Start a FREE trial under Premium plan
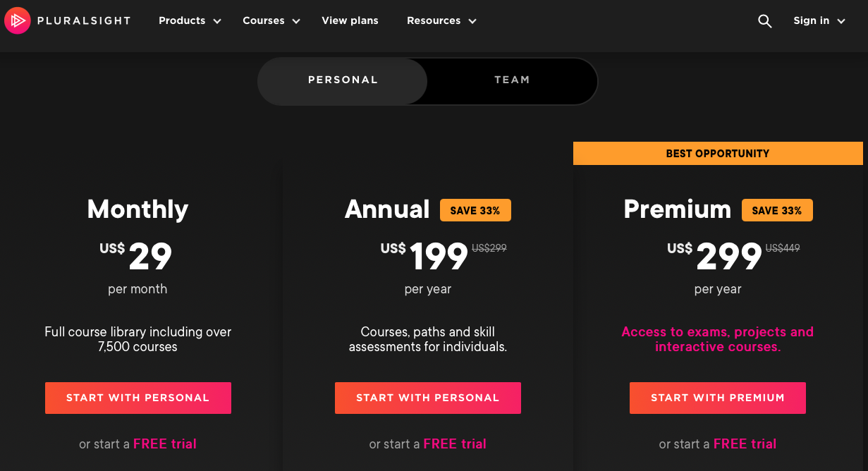 coord(745,444)
